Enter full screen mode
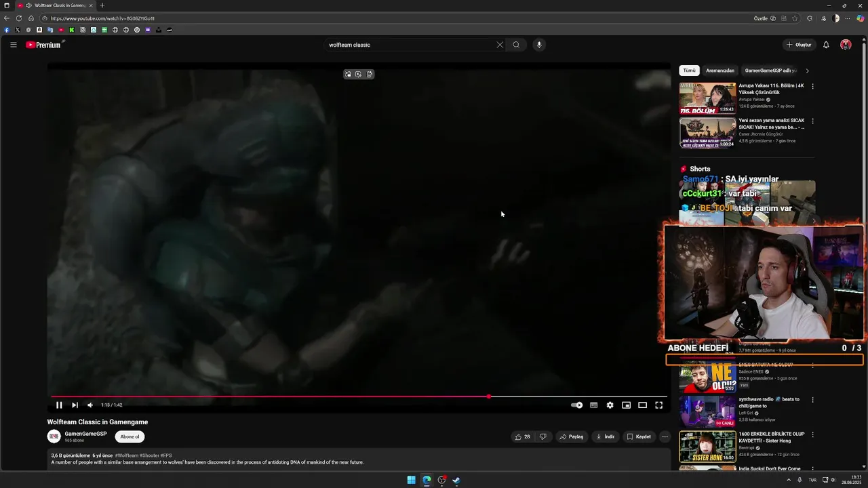The width and height of the screenshot is (868, 488). point(658,405)
